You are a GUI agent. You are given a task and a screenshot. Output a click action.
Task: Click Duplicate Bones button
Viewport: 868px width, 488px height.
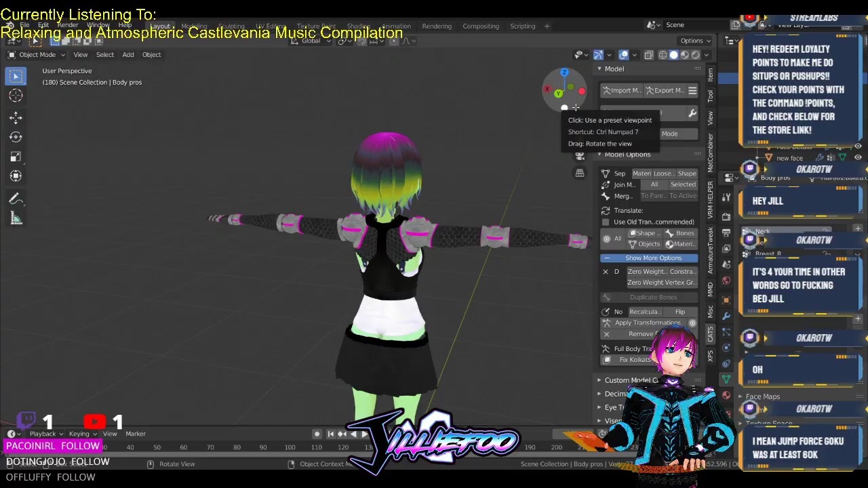pos(650,298)
